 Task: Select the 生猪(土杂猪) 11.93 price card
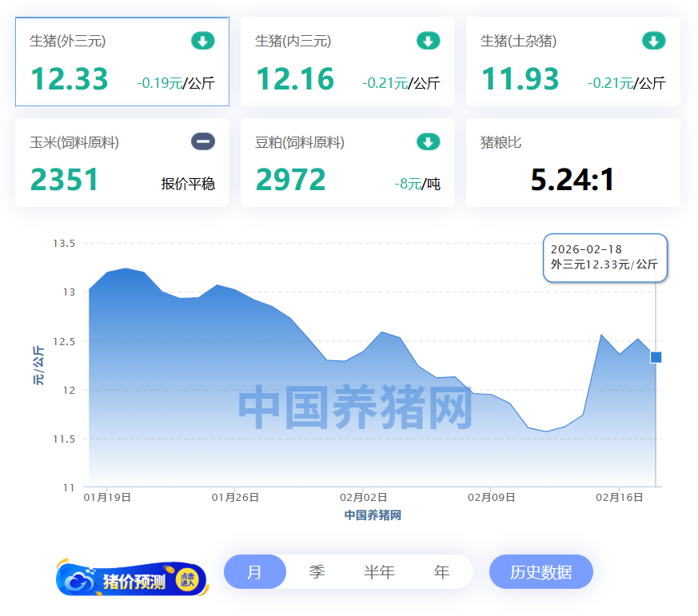coord(572,62)
